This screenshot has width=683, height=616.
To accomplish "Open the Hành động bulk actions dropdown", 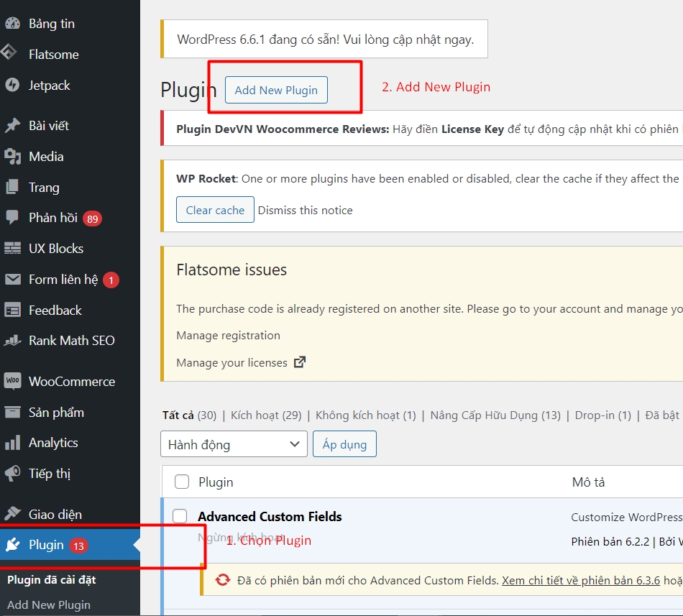I will (234, 444).
